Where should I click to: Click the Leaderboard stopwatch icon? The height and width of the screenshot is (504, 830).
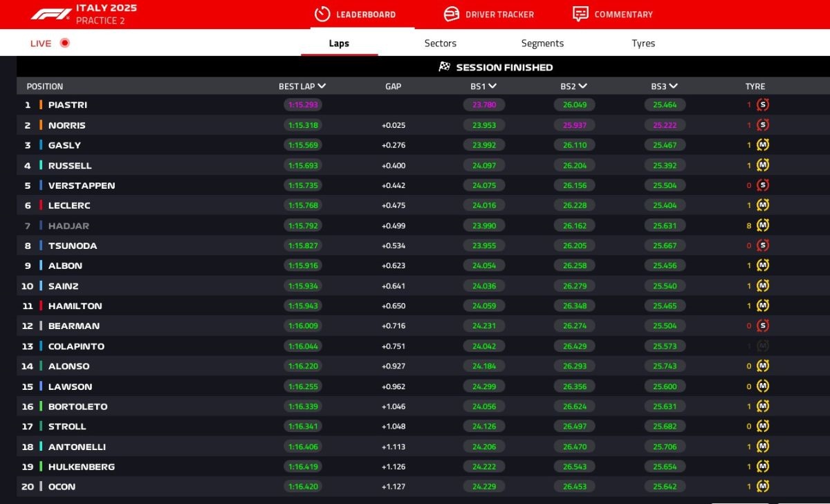(322, 14)
